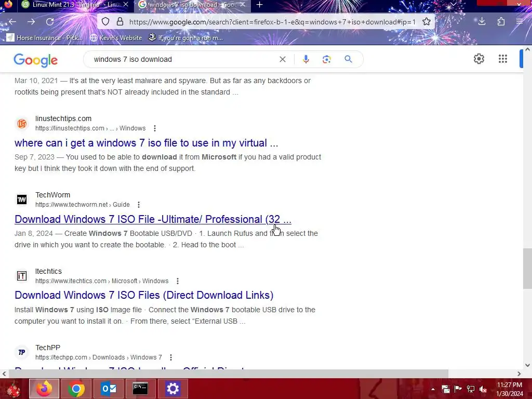Go back with the browser back arrow

click(12, 22)
